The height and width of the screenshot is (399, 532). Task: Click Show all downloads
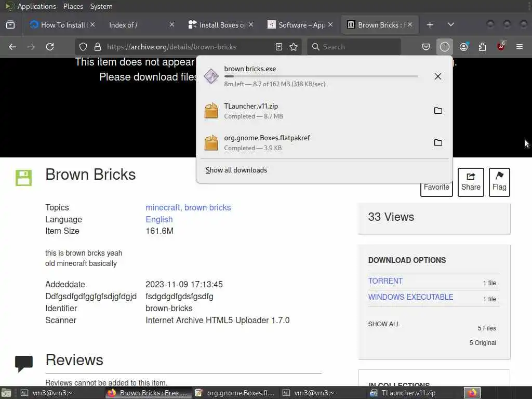coord(236,170)
